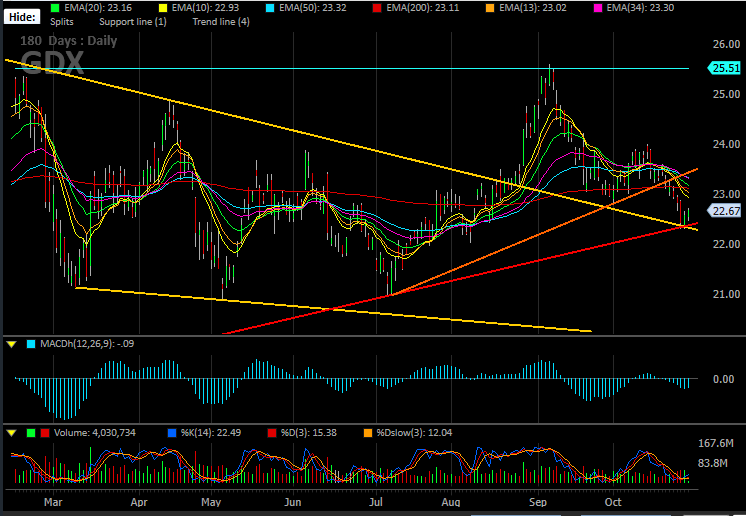
Task: Select the EMA(20): 23.16 label
Action: pos(98,8)
